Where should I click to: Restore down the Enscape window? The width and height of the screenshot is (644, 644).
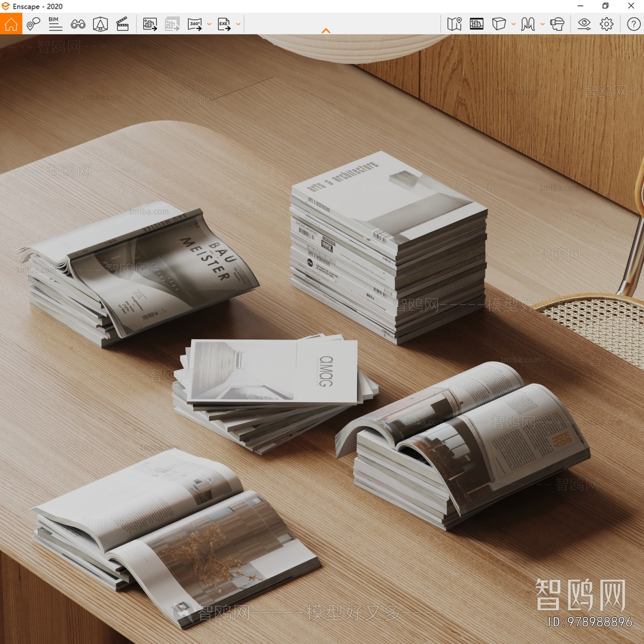click(x=605, y=6)
